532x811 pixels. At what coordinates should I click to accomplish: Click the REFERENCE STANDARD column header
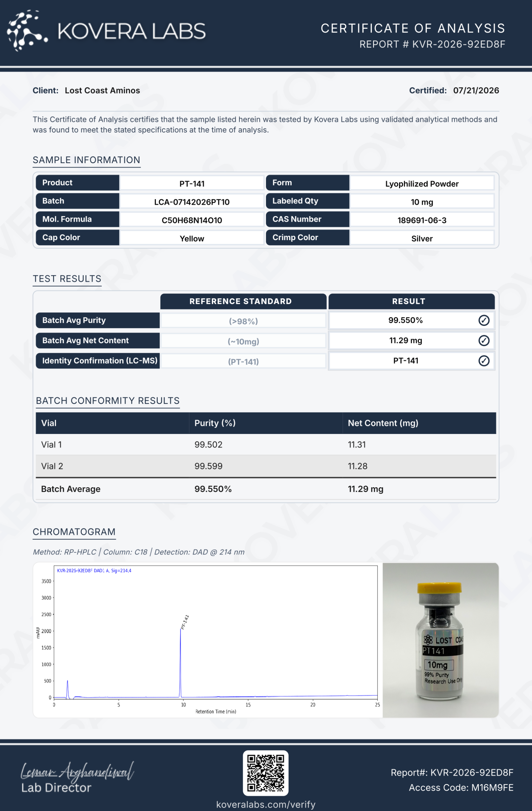243,301
